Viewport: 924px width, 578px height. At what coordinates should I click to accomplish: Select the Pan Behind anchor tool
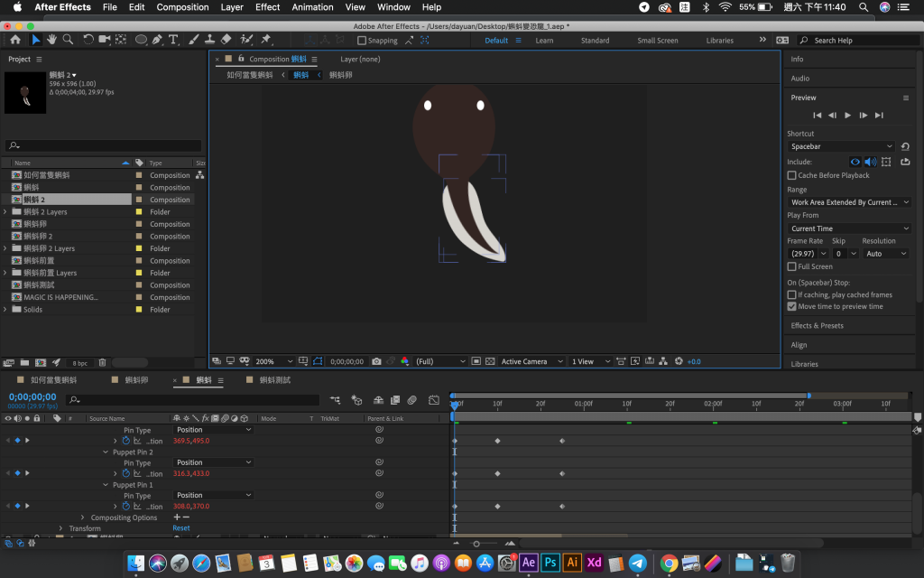121,40
